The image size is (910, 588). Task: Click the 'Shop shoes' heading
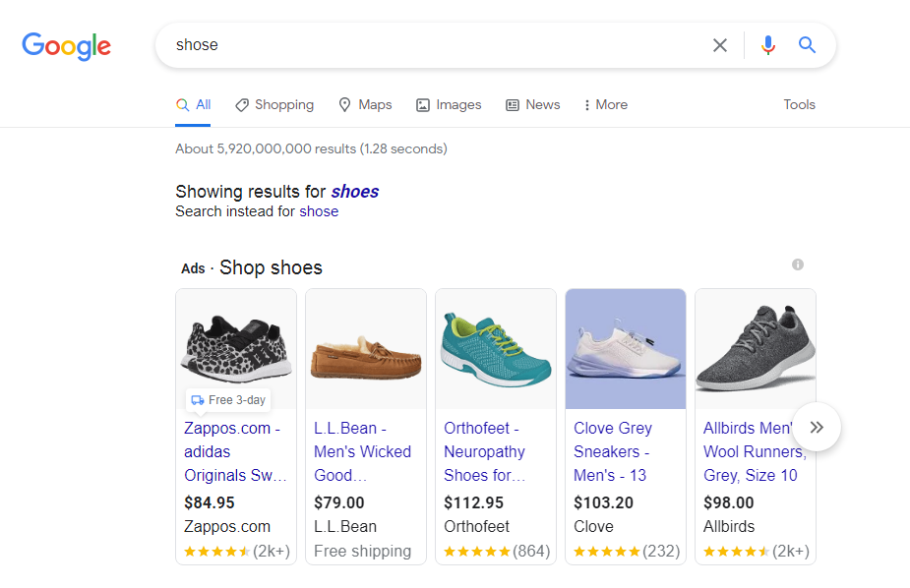tap(271, 267)
